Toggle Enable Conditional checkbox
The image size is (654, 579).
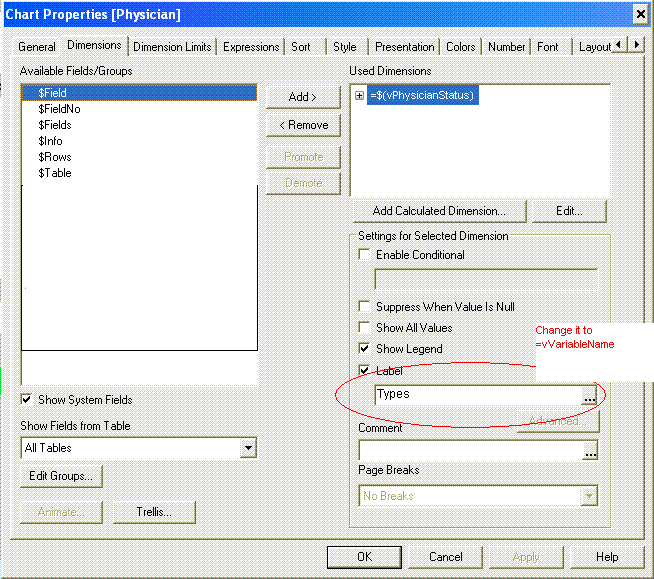click(364, 254)
